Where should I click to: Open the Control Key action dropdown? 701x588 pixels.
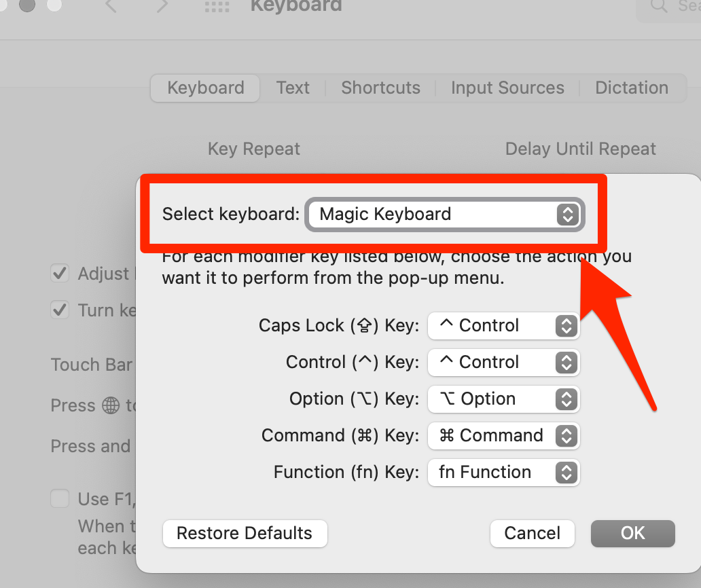point(503,362)
